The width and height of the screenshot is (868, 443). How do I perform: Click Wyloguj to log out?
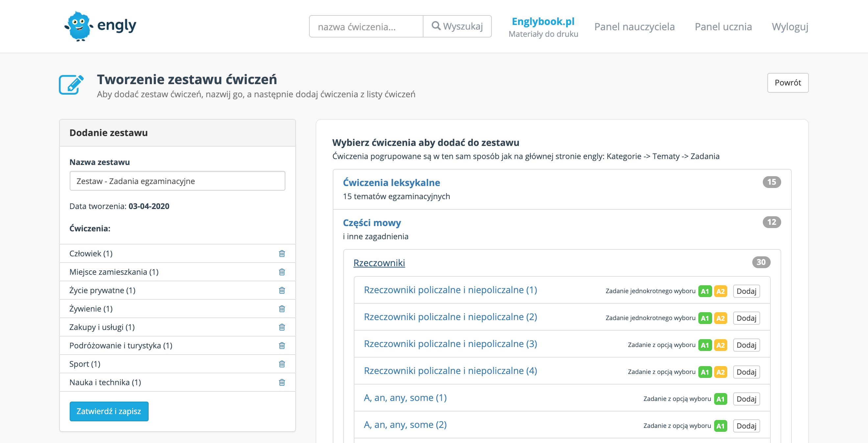pyautogui.click(x=790, y=26)
